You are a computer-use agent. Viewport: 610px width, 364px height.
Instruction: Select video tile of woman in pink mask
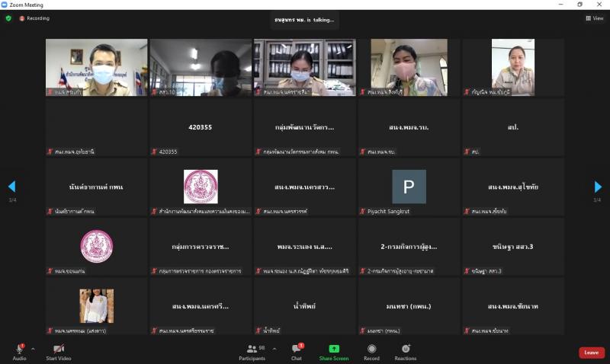coord(409,67)
